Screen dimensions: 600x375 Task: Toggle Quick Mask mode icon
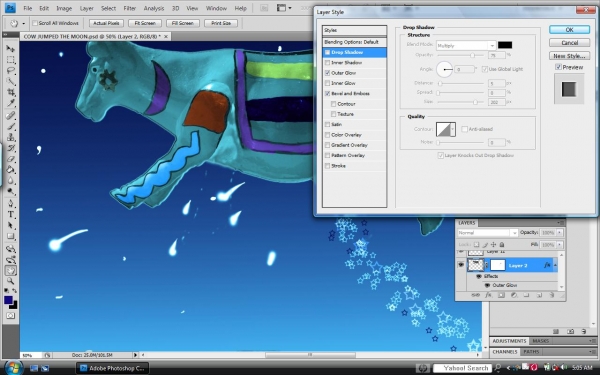point(10,316)
